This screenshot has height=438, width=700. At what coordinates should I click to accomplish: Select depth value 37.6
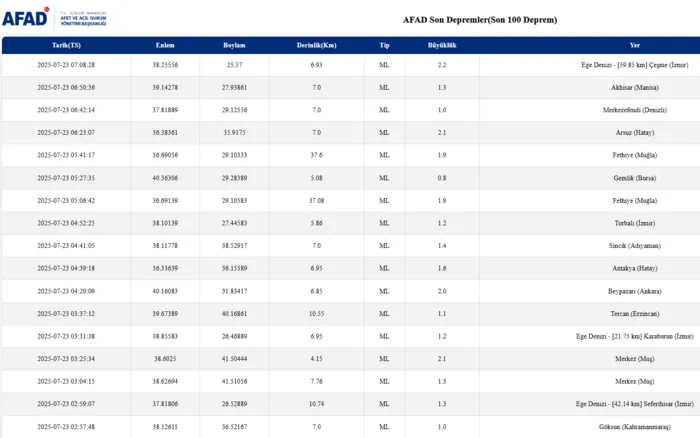(317, 155)
